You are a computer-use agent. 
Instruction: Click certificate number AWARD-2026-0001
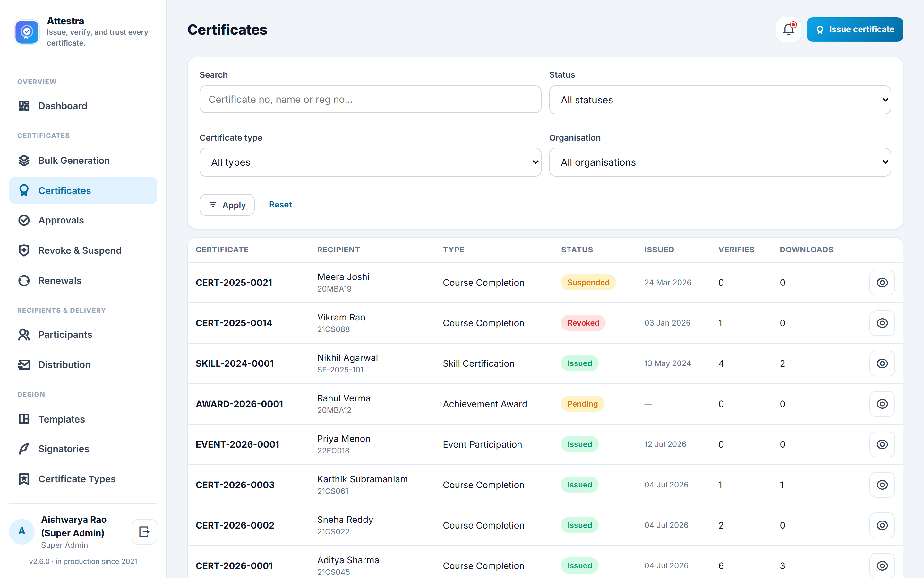pyautogui.click(x=239, y=404)
